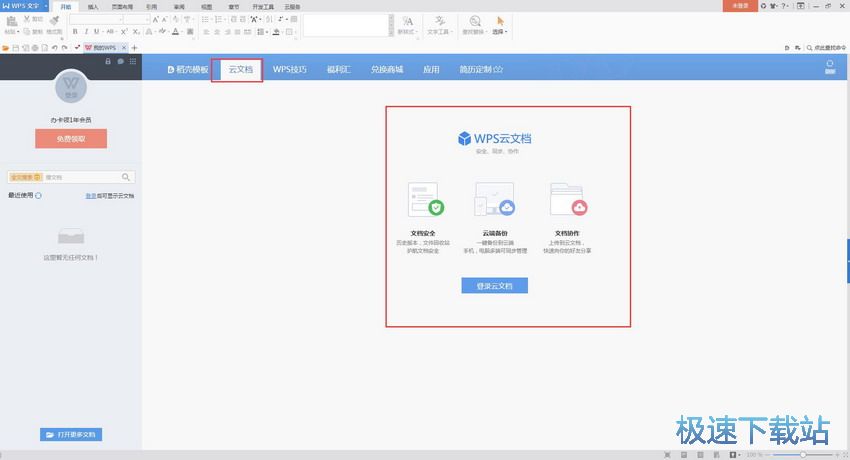The height and width of the screenshot is (460, 850).
Task: Switch to the 稻壳模板 tab
Action: point(188,69)
